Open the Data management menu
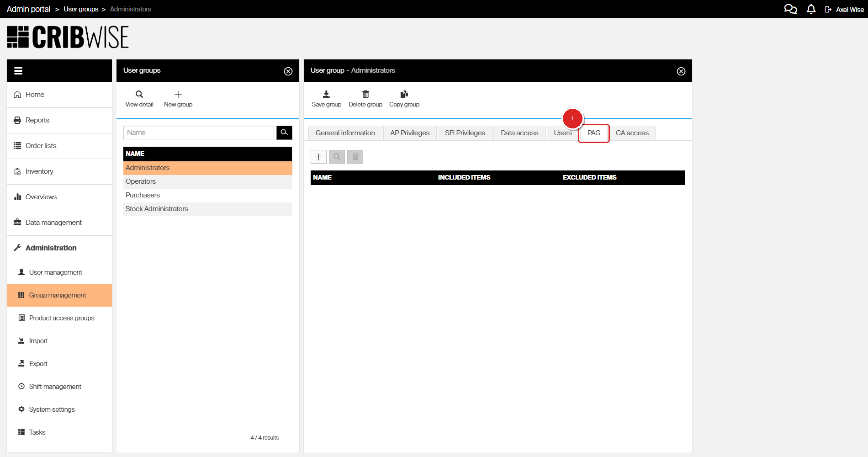Screen dimensions: 868x457 [x=53, y=223]
